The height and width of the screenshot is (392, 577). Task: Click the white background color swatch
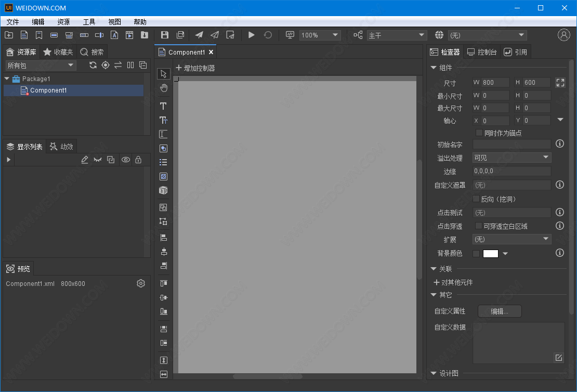coord(490,254)
